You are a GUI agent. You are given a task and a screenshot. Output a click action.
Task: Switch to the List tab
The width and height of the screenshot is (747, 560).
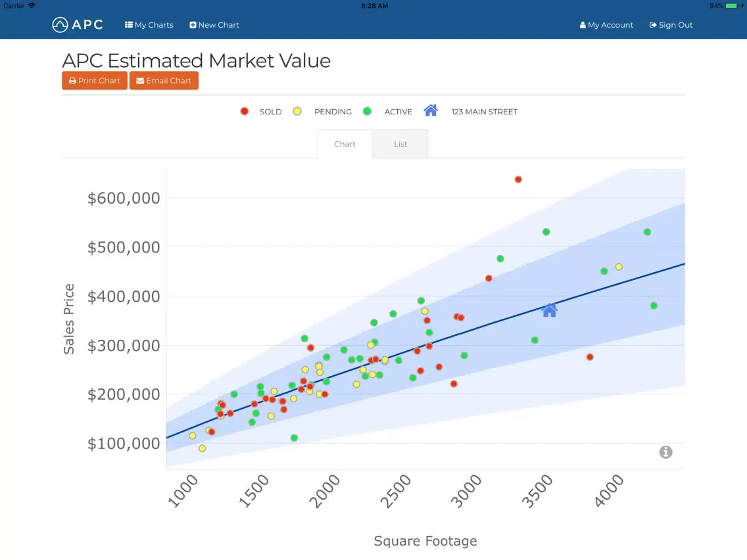tap(400, 143)
